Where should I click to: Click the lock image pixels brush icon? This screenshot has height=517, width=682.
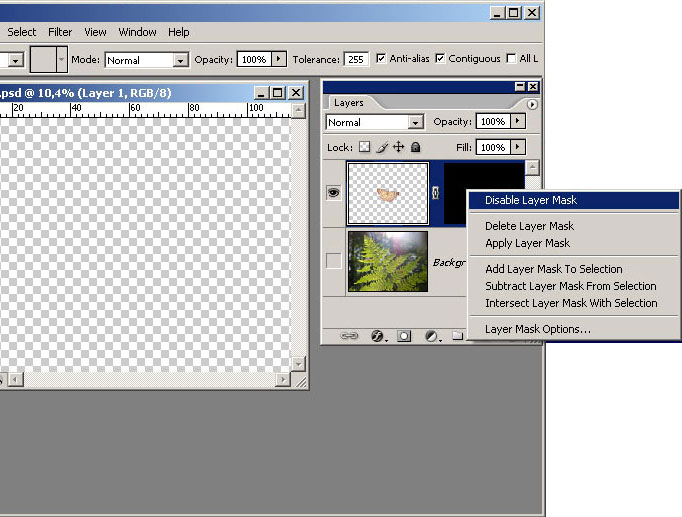coord(381,147)
